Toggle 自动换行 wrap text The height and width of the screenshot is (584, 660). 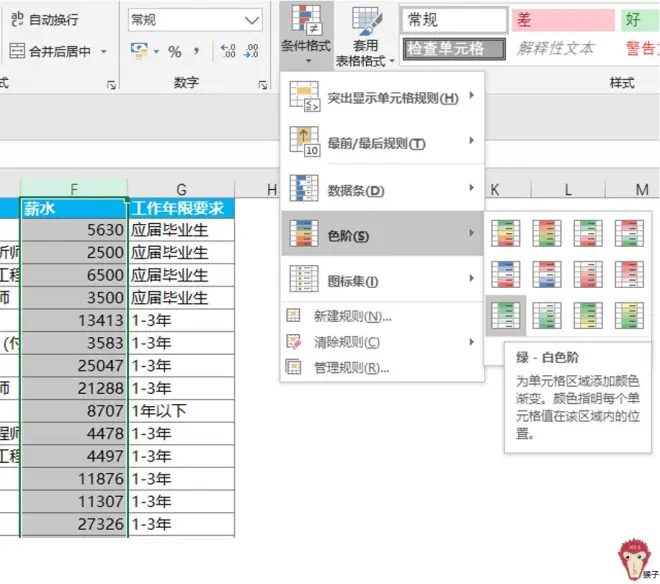45,19
